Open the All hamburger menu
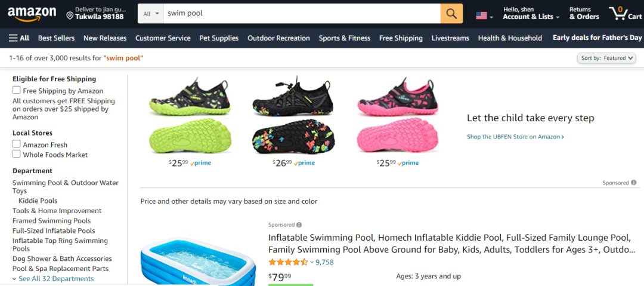Image resolution: width=644 pixels, height=286 pixels. (x=19, y=38)
